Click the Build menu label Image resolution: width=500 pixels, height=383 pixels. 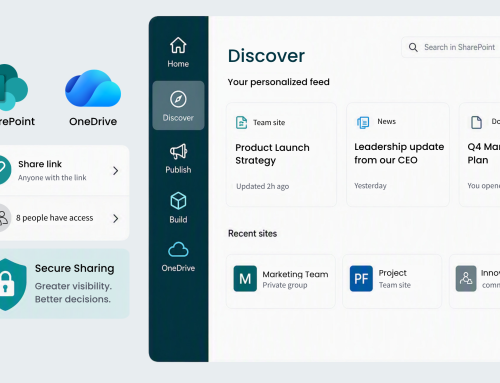[178, 219]
